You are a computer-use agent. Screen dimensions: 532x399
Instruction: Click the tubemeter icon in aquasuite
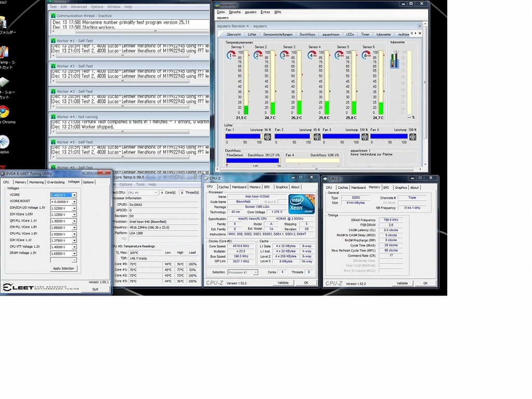point(395,59)
